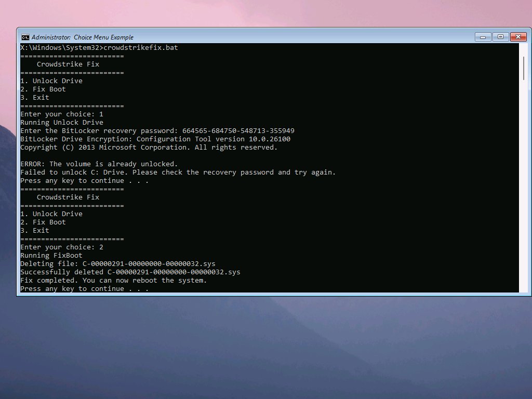Screen dimensions: 532x399
Task: Click 'Fix completed. You can now reboot' line
Action: [114, 280]
